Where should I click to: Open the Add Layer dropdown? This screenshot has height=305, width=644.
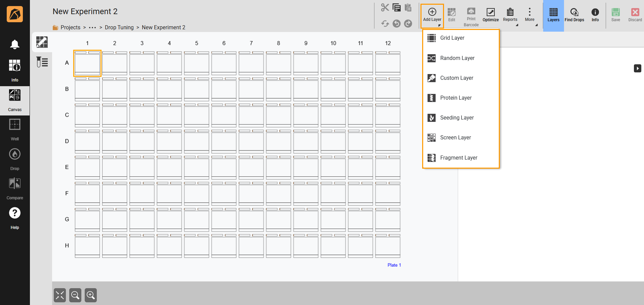click(432, 15)
